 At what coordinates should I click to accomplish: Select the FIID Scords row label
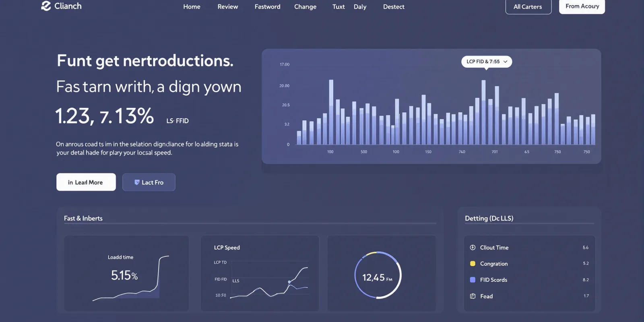(x=493, y=280)
